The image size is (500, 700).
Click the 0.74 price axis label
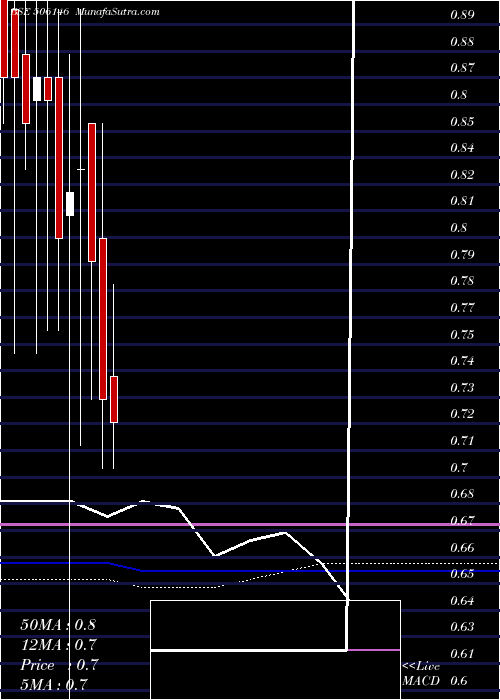462,361
